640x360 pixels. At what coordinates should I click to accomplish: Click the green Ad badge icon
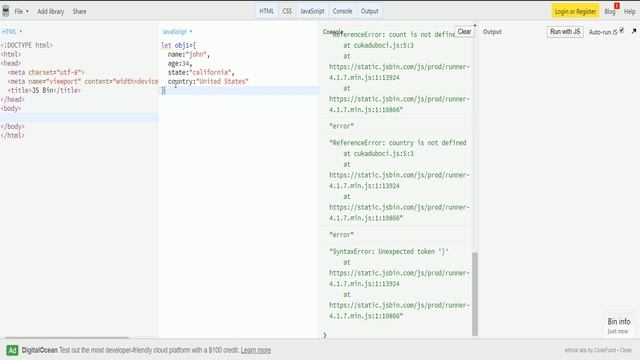click(12, 350)
